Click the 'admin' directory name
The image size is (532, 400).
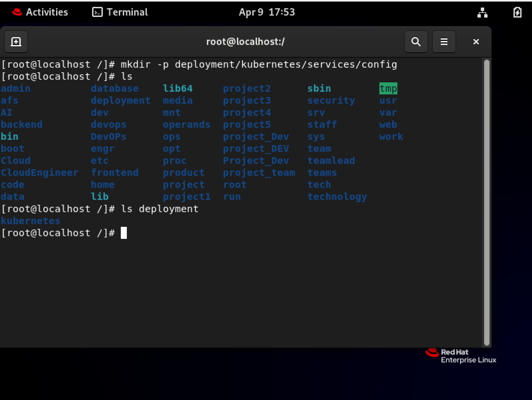(16, 88)
